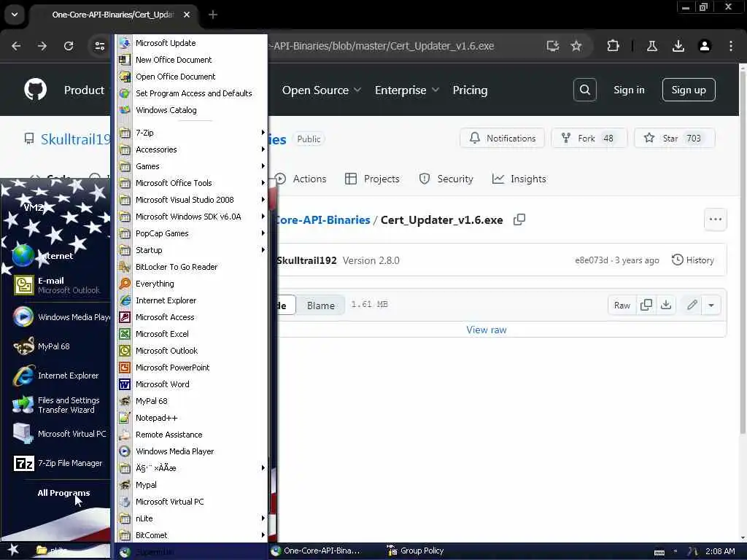The width and height of the screenshot is (747, 560).
Task: Open the file History link
Action: point(693,260)
